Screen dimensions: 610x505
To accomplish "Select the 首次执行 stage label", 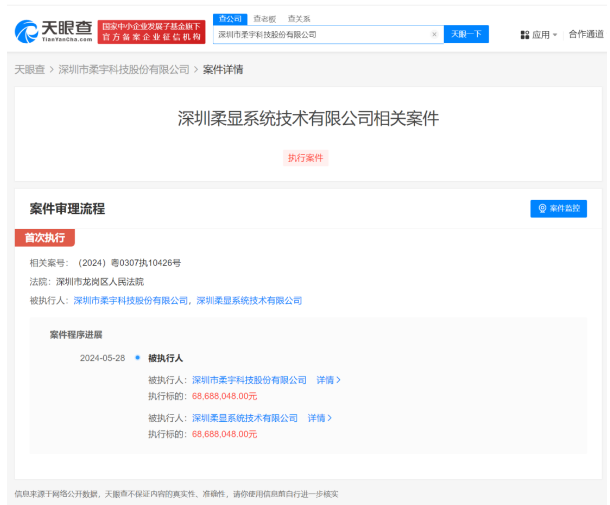I will [x=45, y=237].
